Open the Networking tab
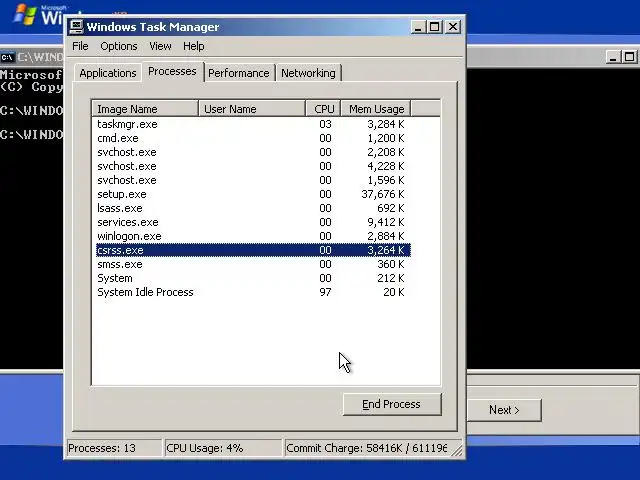 tap(308, 73)
